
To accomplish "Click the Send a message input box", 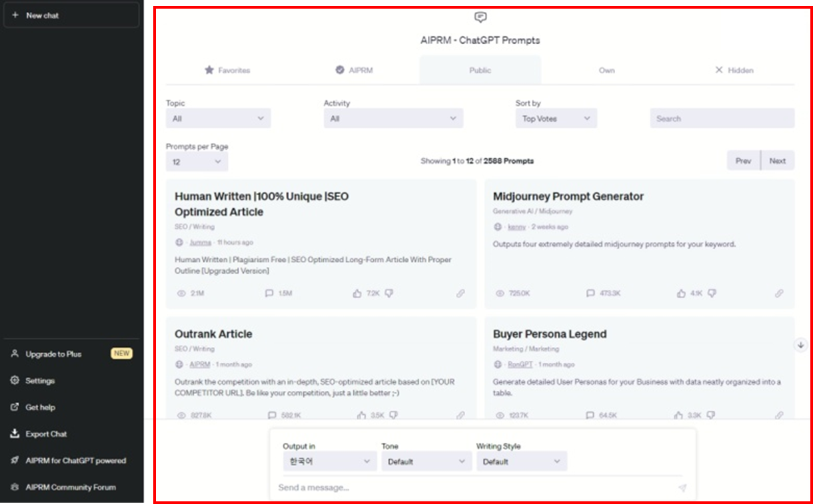I will 476,487.
